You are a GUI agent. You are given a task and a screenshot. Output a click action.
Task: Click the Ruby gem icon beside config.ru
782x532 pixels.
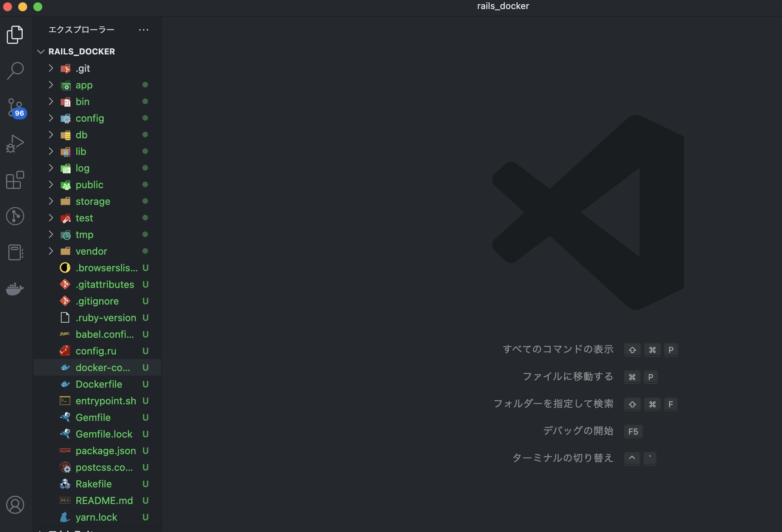[x=65, y=351]
